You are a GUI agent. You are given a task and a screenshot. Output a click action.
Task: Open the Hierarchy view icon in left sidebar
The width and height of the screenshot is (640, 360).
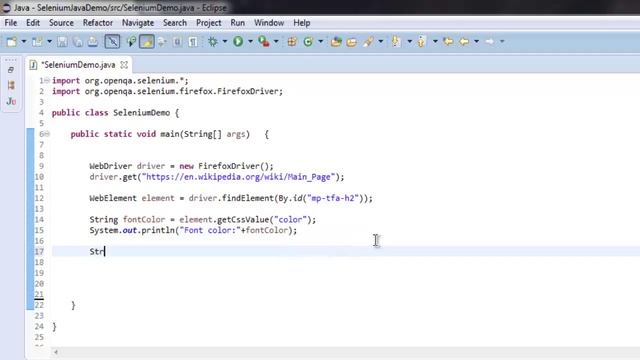[11, 85]
